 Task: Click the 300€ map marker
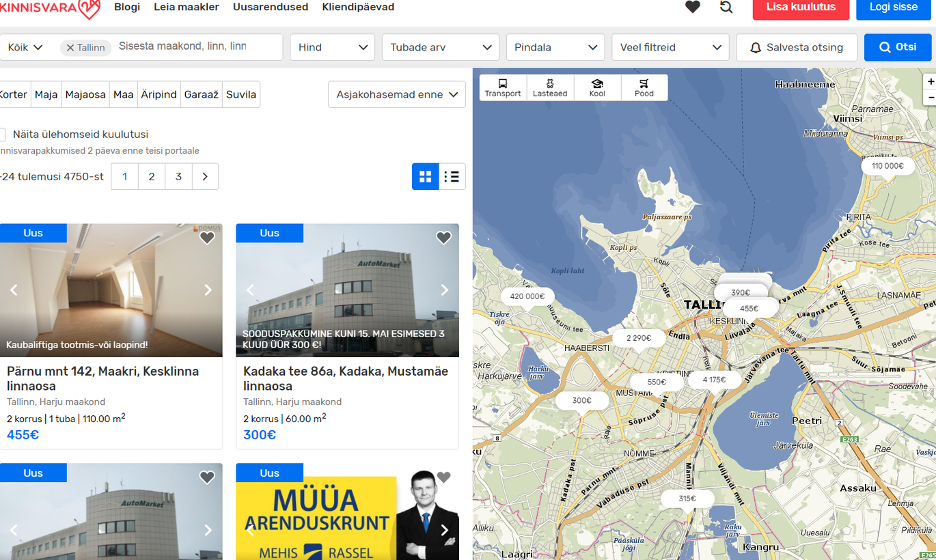[581, 400]
